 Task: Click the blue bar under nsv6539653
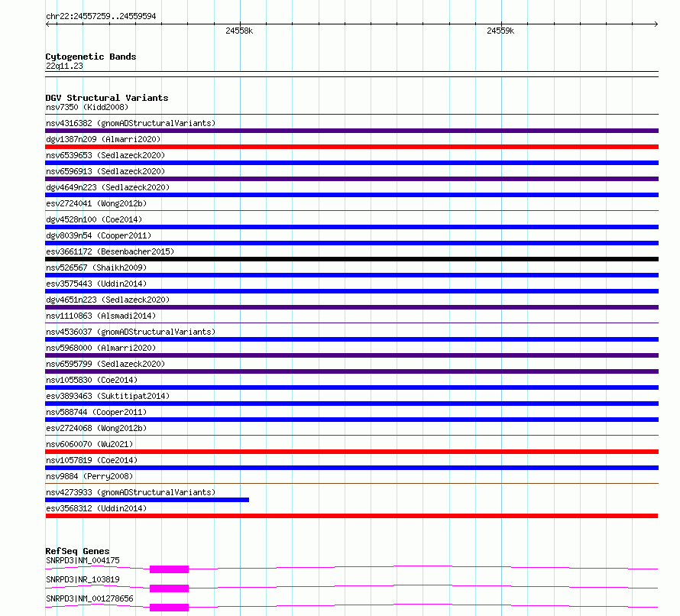pyautogui.click(x=351, y=163)
